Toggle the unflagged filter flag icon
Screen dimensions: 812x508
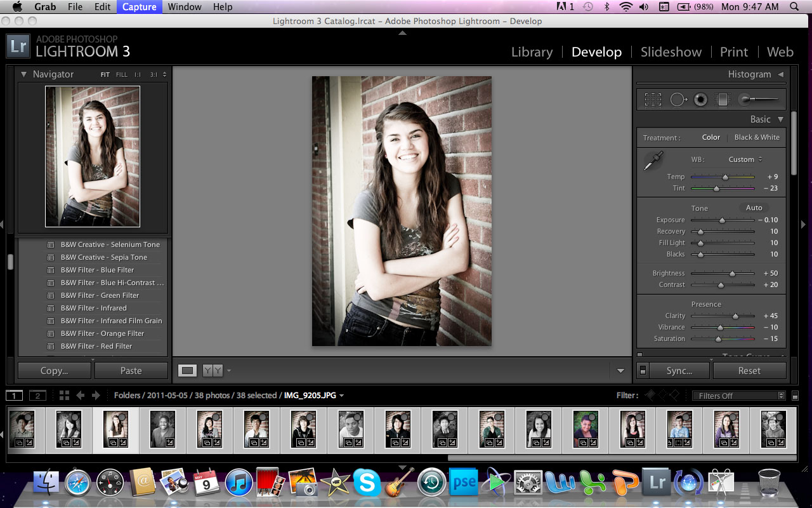point(662,395)
